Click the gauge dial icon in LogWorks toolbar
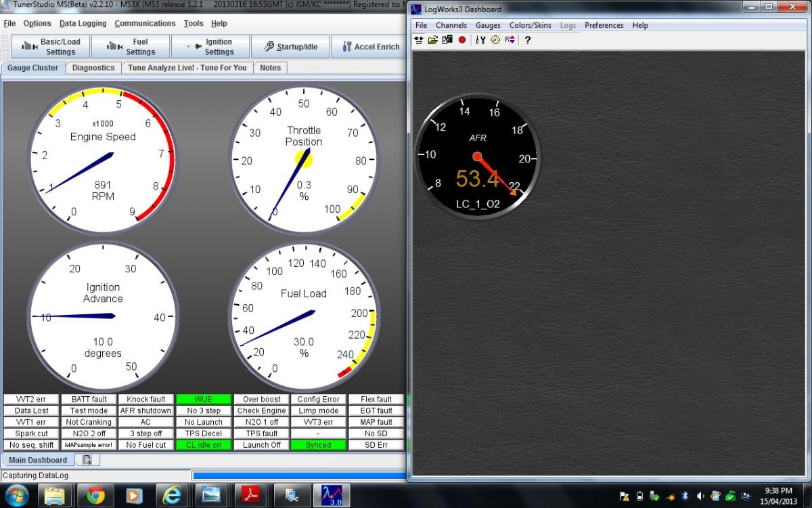The height and width of the screenshot is (508, 812). coord(495,40)
